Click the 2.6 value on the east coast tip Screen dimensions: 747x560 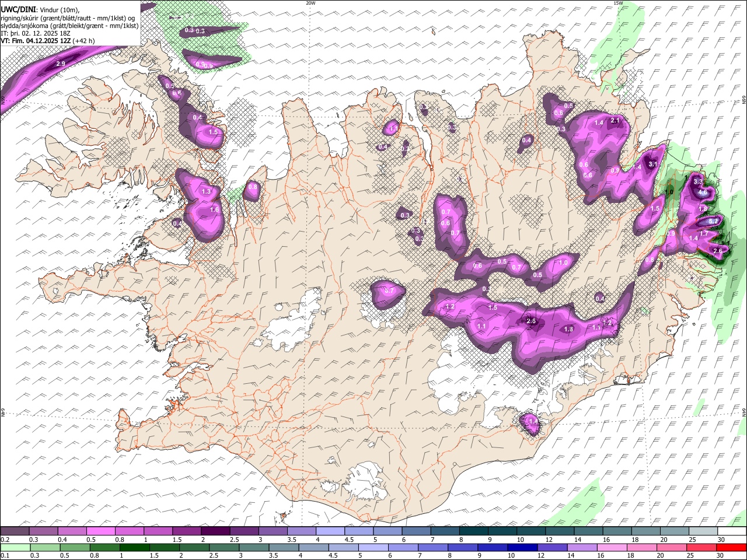click(718, 251)
